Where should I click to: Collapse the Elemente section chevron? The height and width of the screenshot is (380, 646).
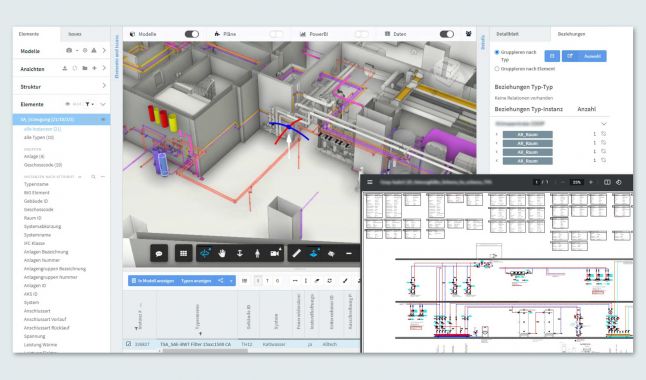click(x=103, y=104)
